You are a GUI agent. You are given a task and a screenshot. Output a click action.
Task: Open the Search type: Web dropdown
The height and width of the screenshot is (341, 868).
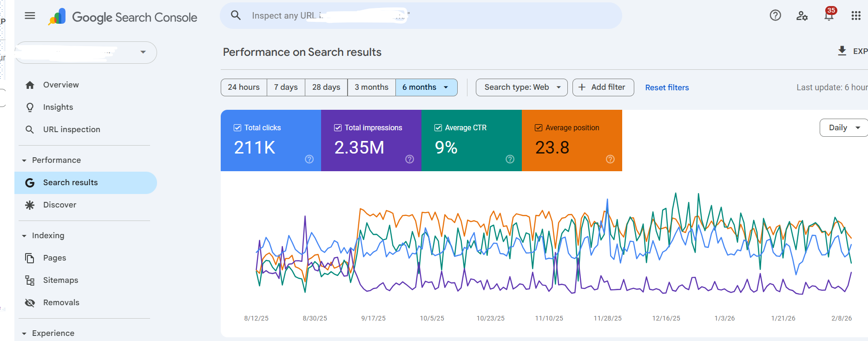click(521, 87)
